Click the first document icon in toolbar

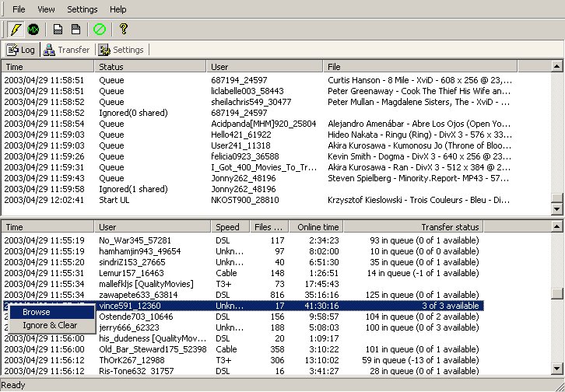[58, 30]
